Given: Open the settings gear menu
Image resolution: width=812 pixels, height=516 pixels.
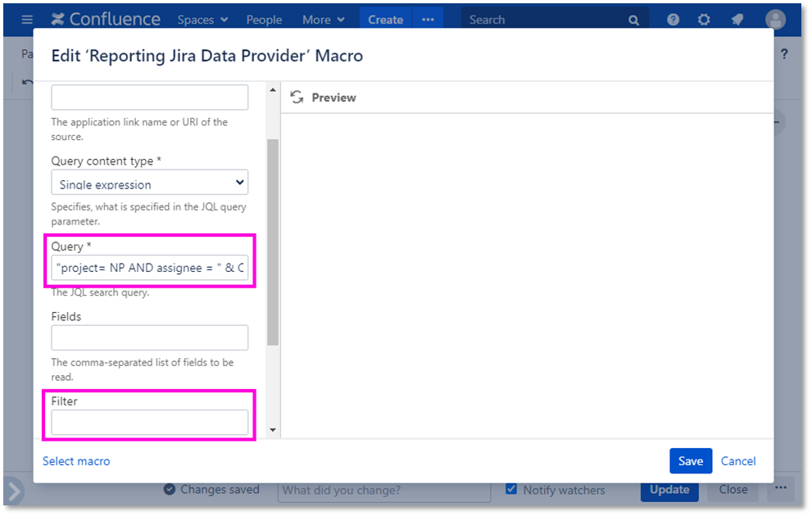Looking at the screenshot, I should [x=704, y=20].
